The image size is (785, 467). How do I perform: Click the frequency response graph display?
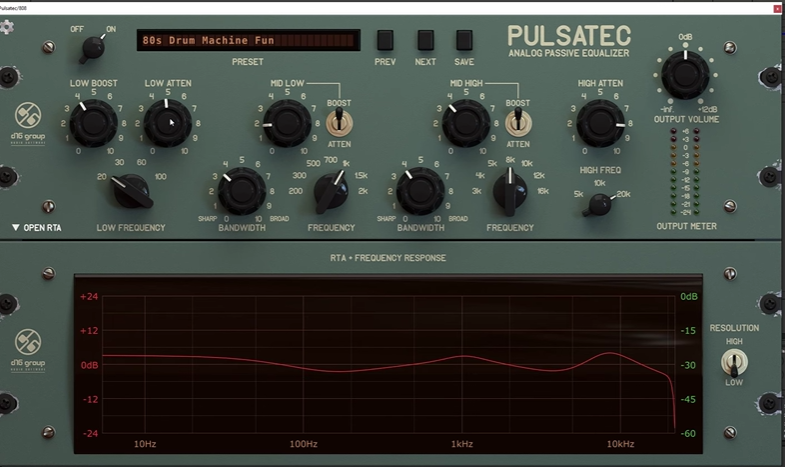[x=388, y=364]
